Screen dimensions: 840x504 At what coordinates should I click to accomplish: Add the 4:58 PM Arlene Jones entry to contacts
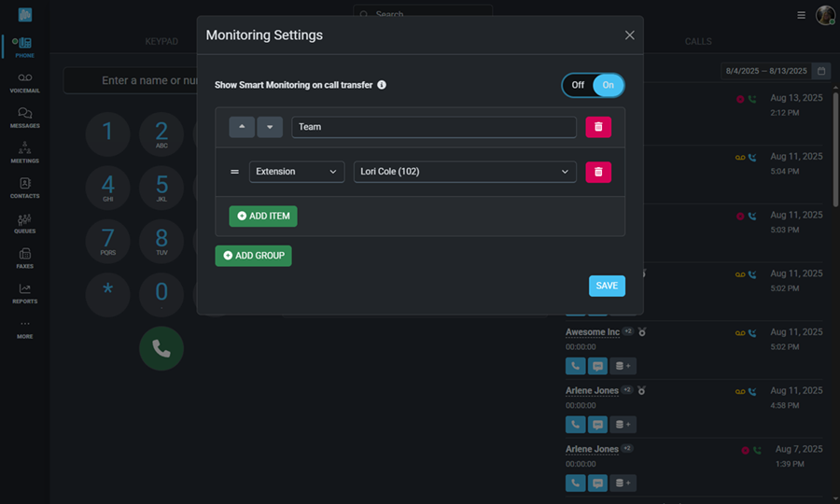click(623, 425)
